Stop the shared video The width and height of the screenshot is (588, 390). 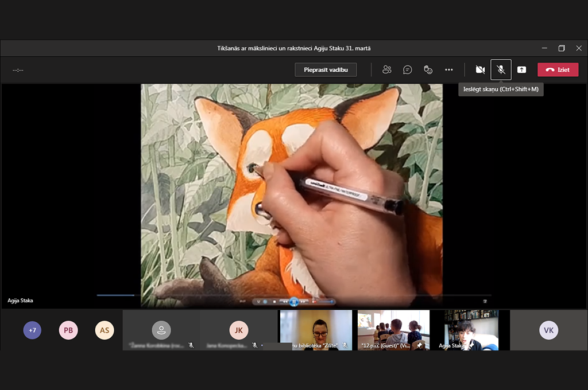274,302
